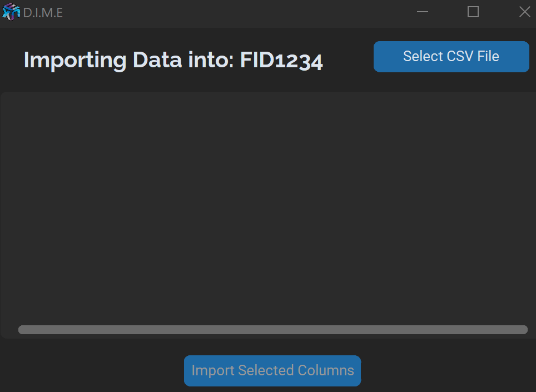Maximize the D.I.M.E window

click(x=473, y=12)
